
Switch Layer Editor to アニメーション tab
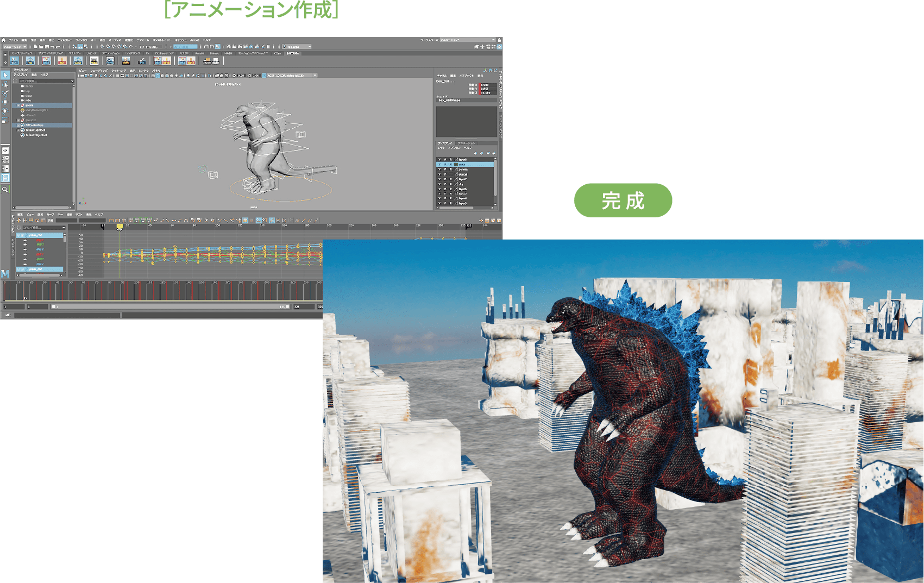point(467,143)
